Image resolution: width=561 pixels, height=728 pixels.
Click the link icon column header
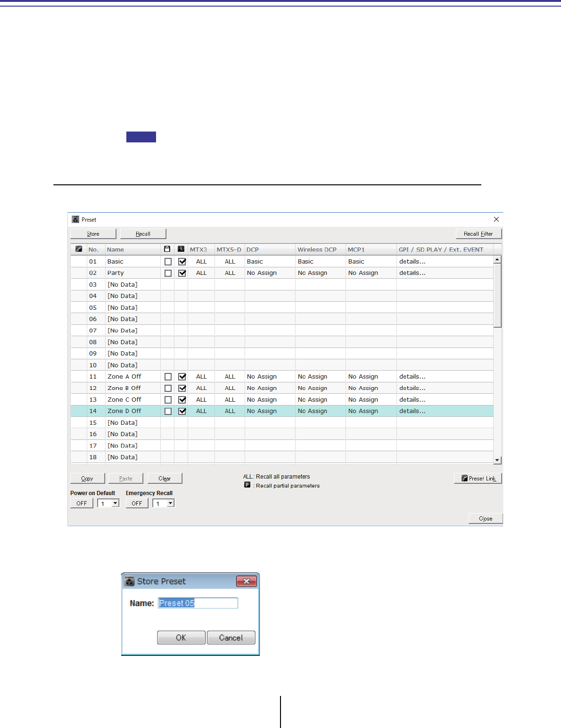79,249
